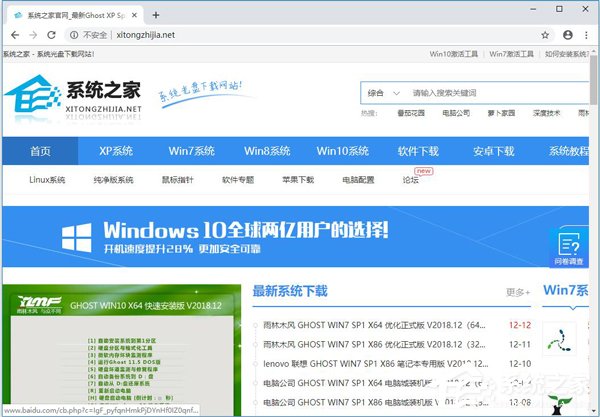Open the 电脑配置 link

point(358,180)
